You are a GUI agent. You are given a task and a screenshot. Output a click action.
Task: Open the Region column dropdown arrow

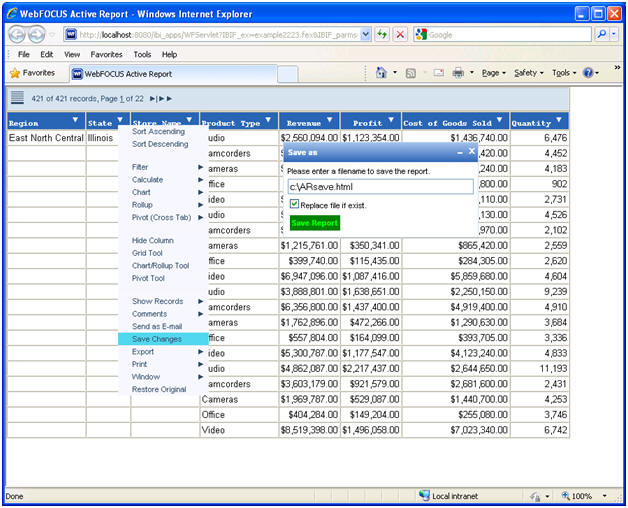pos(75,120)
